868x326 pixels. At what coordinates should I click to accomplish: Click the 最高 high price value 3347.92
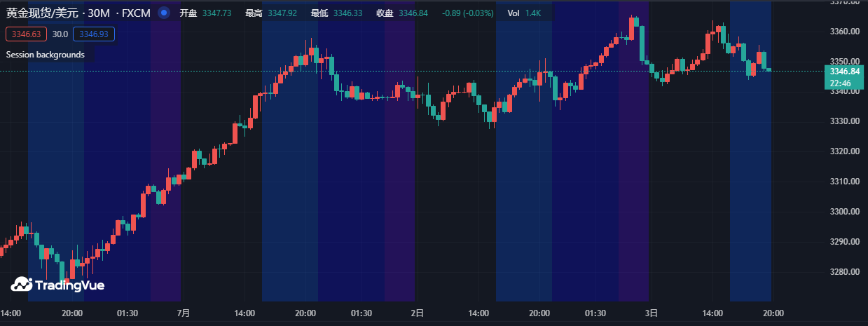pos(282,13)
